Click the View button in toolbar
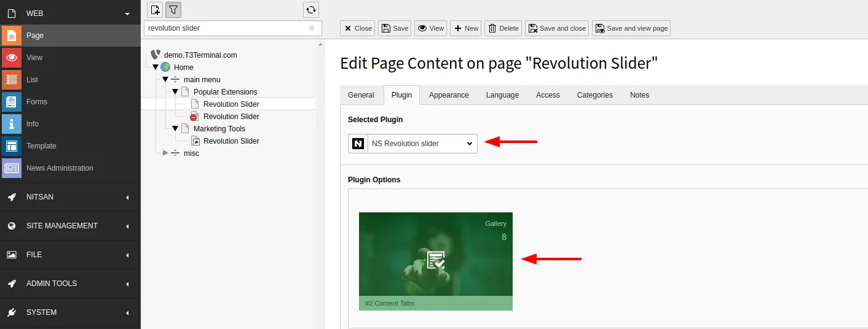 click(430, 28)
